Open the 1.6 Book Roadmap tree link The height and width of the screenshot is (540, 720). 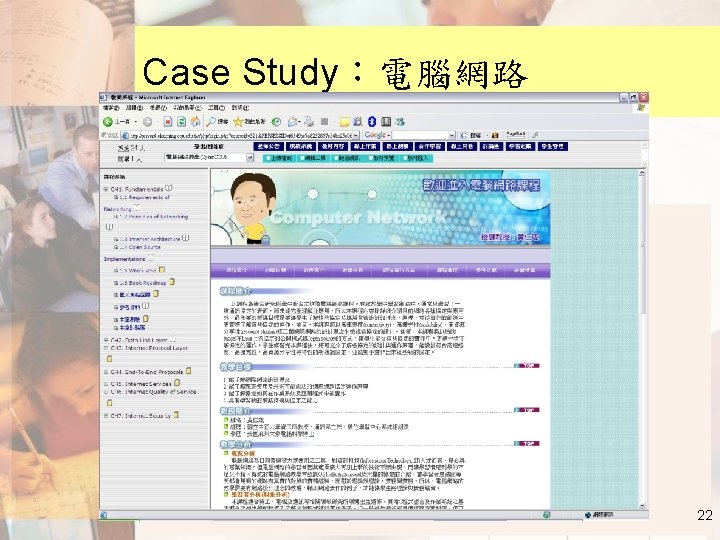click(x=143, y=283)
